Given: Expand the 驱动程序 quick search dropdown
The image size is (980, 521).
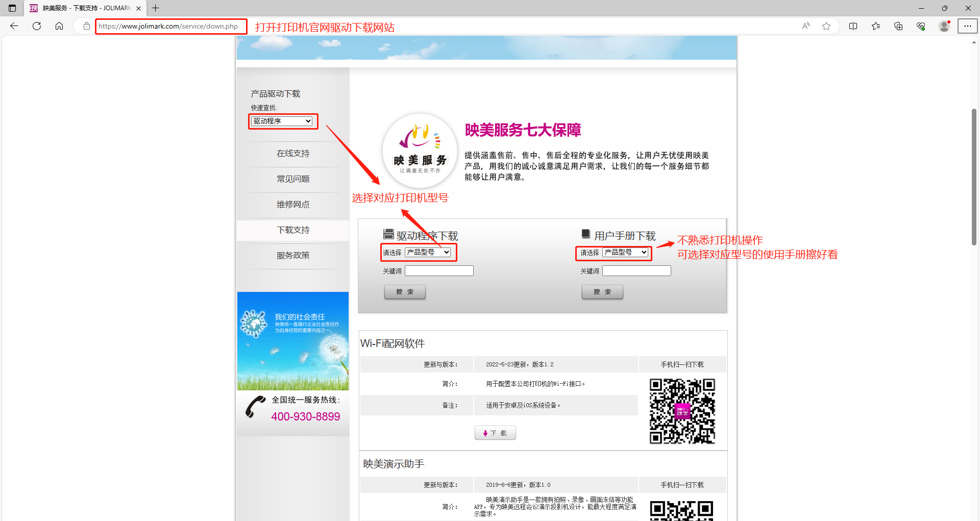Looking at the screenshot, I should pos(282,121).
